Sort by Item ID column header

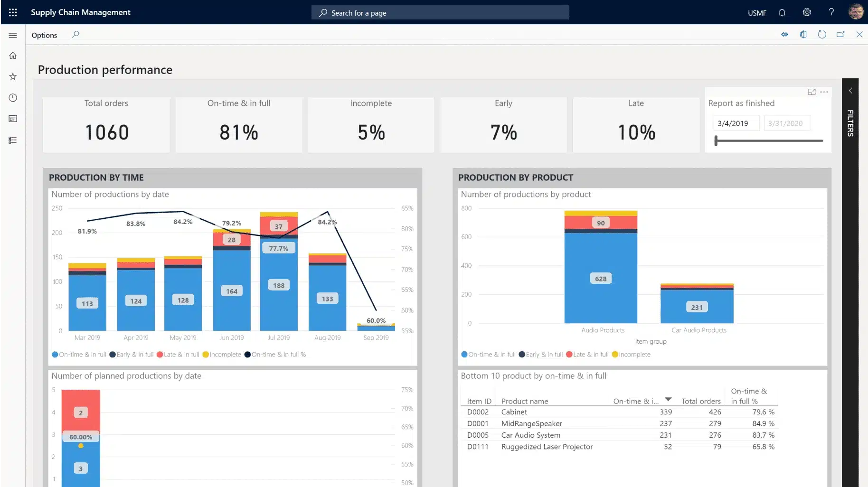479,402
